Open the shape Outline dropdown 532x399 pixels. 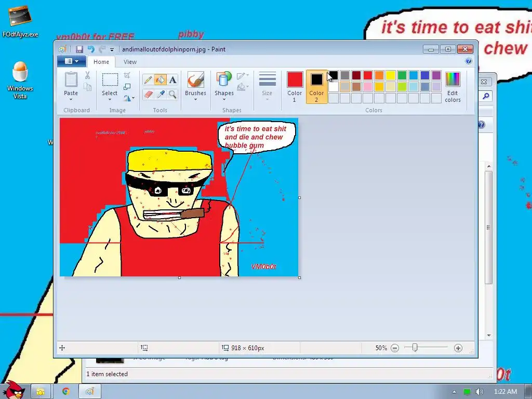243,76
